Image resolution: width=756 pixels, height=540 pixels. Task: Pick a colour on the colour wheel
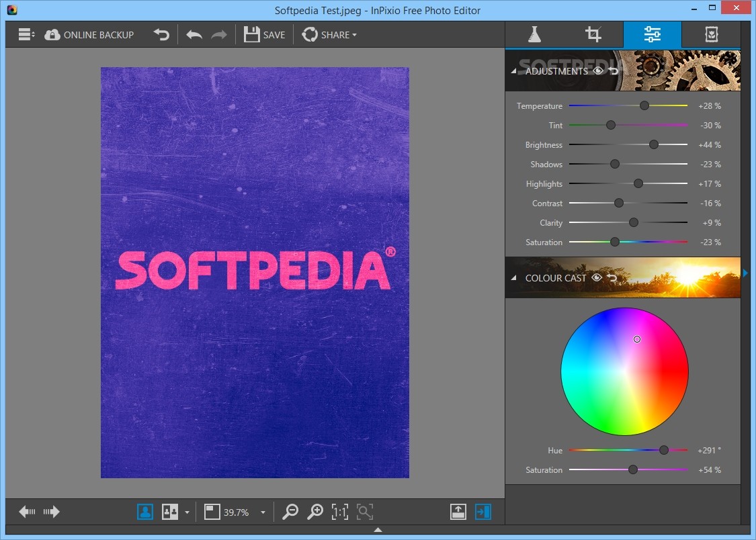tap(624, 371)
